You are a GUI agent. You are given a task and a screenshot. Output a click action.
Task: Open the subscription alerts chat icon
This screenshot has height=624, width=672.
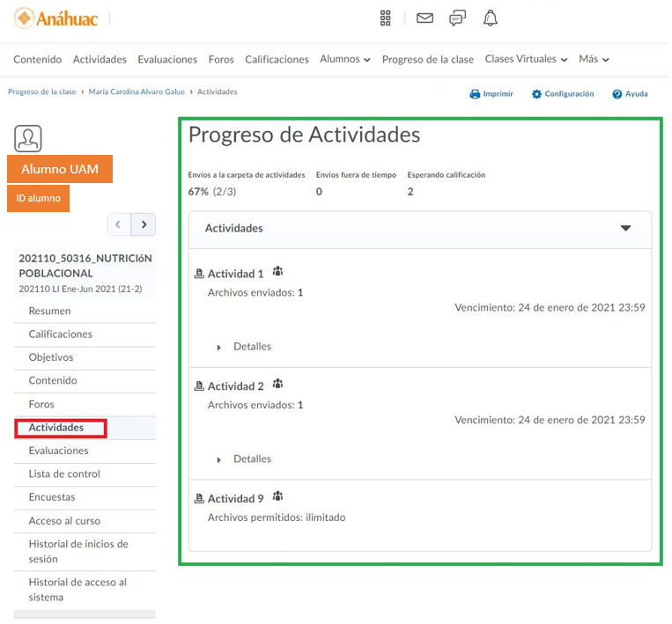457,18
